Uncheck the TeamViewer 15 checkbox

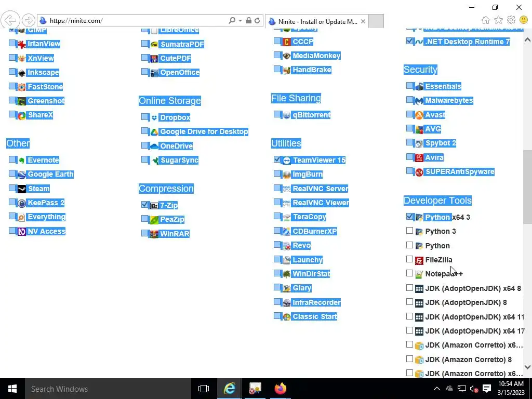point(277,159)
